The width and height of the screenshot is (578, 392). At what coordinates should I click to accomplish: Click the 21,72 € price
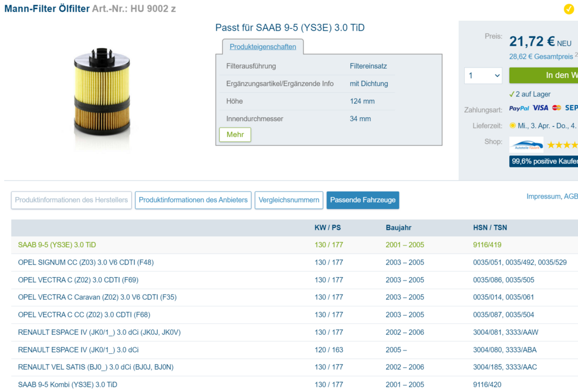[532, 41]
